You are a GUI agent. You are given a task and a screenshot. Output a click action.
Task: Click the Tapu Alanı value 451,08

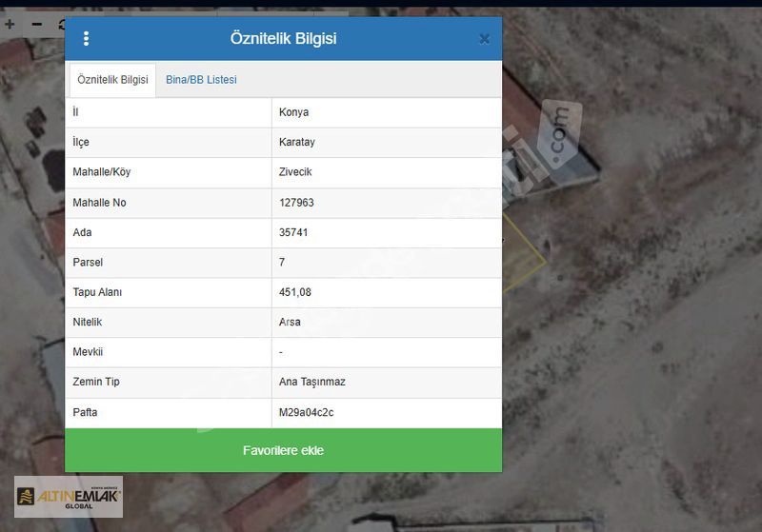point(295,292)
